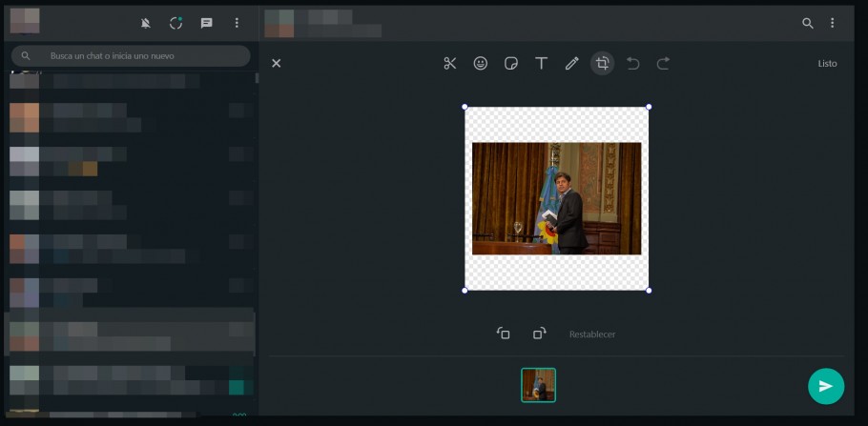Undo the last edit
The width and height of the screenshot is (868, 426).
coord(632,64)
